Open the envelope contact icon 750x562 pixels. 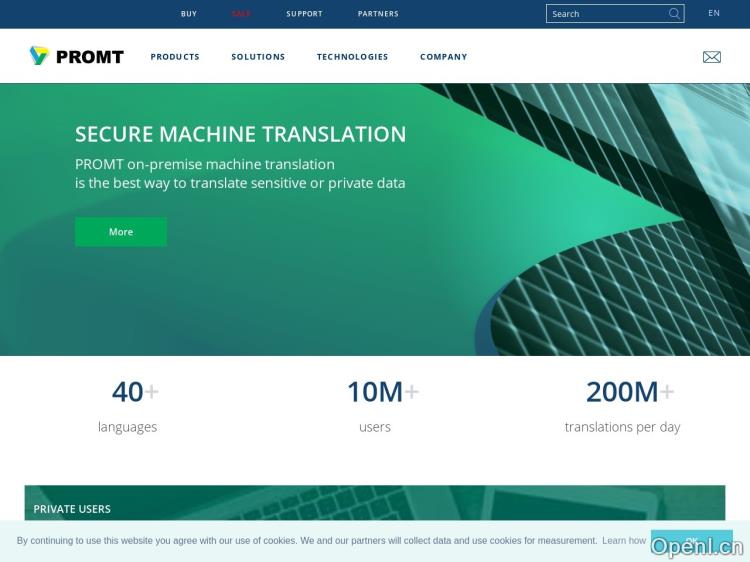tap(711, 57)
